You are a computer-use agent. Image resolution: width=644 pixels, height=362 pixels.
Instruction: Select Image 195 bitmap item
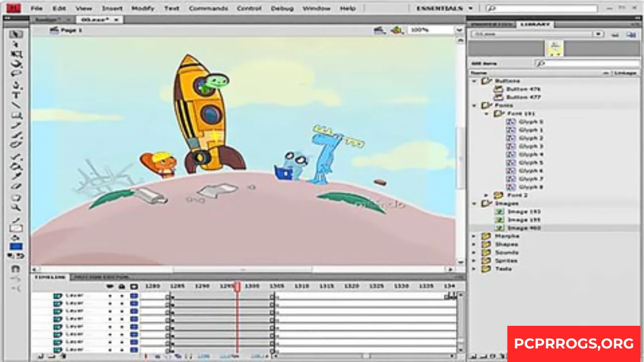pyautogui.click(x=518, y=220)
